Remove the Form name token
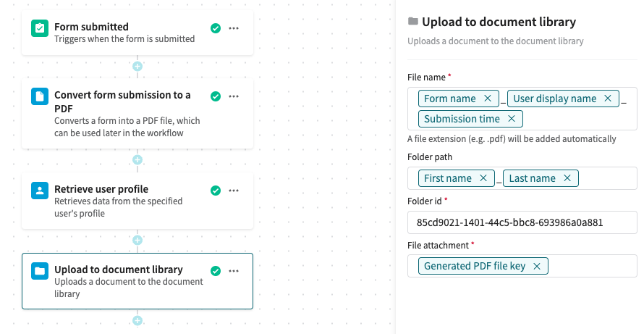The height and width of the screenshot is (334, 644). click(x=487, y=99)
